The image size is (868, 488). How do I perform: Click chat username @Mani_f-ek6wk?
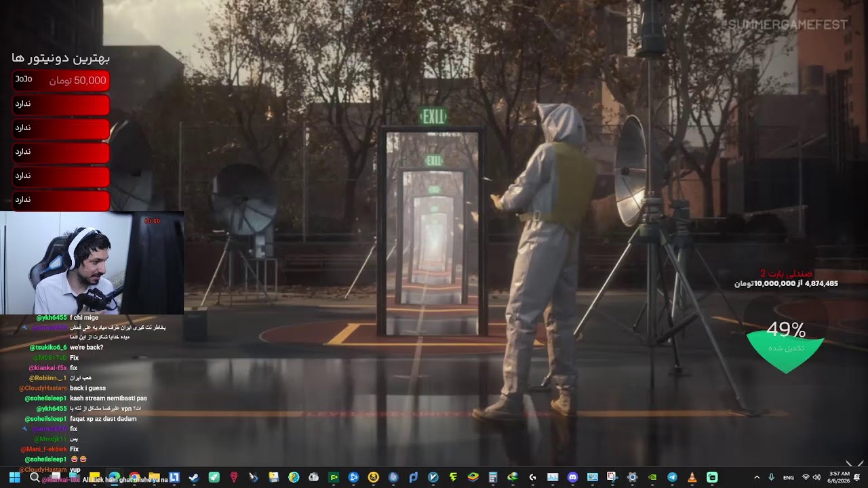(x=43, y=449)
